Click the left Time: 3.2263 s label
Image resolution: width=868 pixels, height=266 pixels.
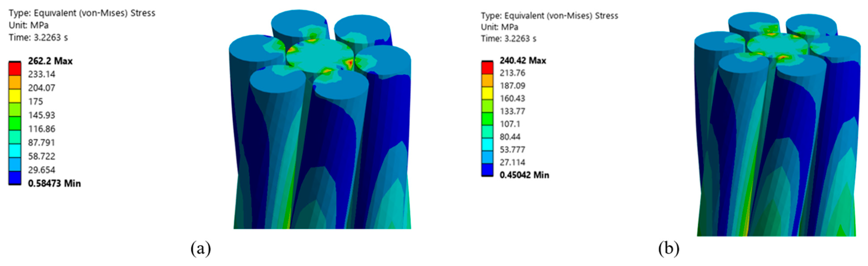coord(38,37)
